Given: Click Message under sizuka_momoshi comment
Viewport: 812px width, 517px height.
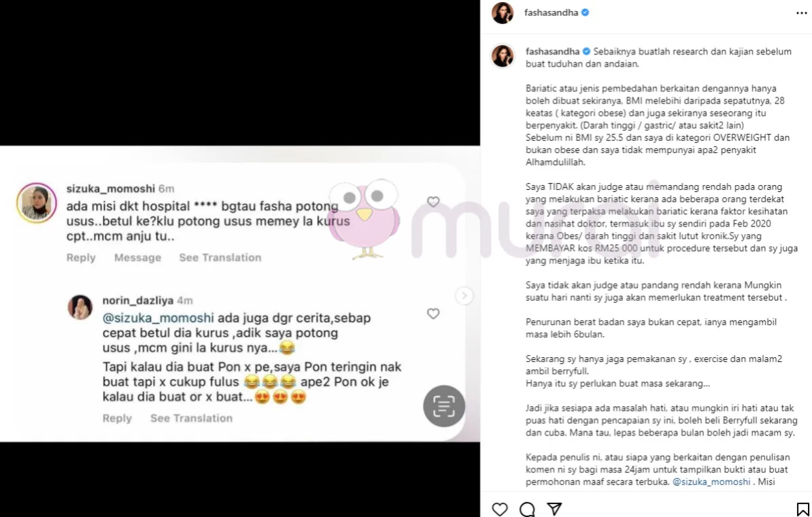Looking at the screenshot, I should coord(138,257).
